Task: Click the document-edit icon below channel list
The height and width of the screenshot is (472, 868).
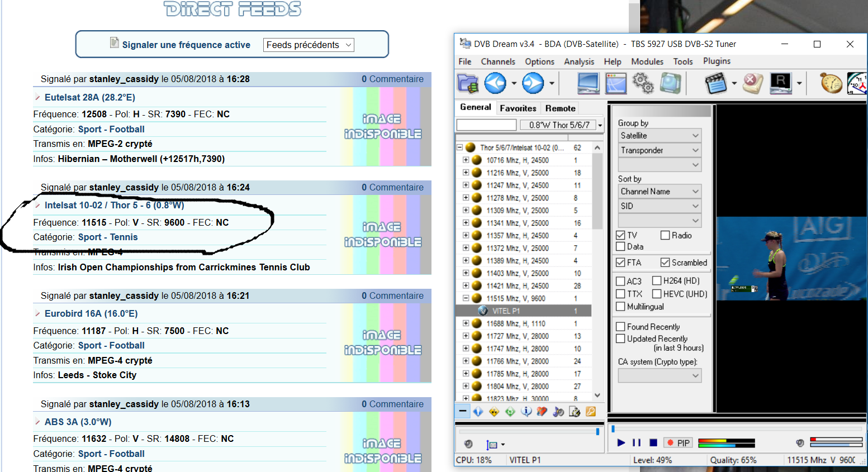Action: [x=574, y=412]
